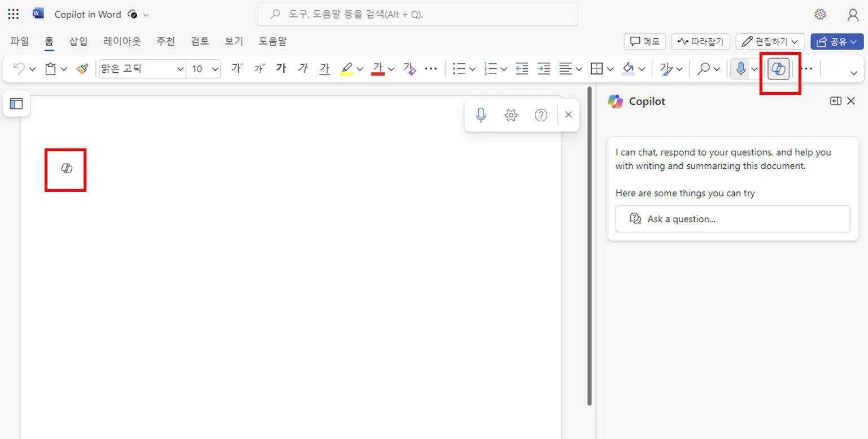Expand the alignment options arrow
Screen dimensions: 868x439
point(579,69)
